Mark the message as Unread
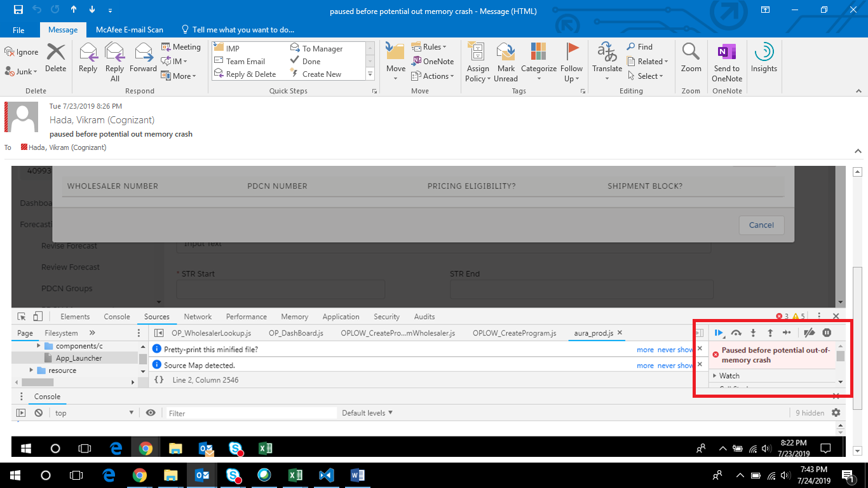The image size is (868, 488). (506, 62)
